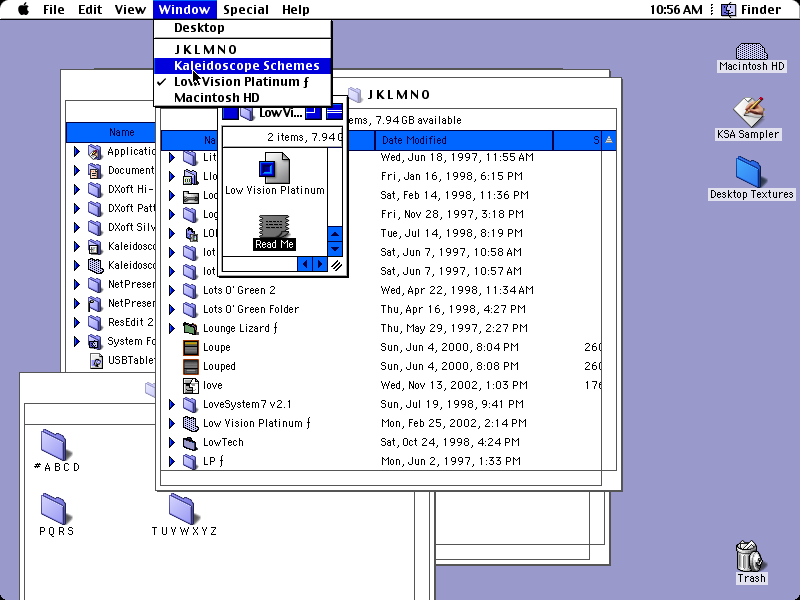Click scroll right arrow in LowVi... window

point(320,264)
